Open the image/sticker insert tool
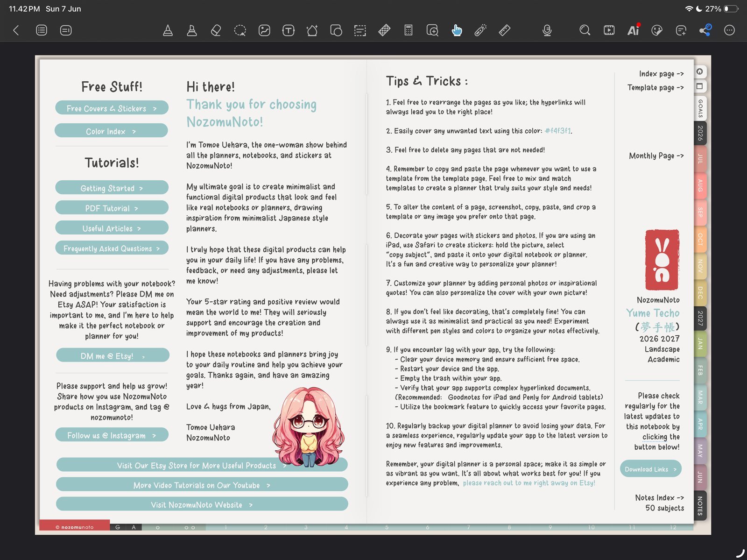The width and height of the screenshot is (747, 560). pyautogui.click(x=264, y=30)
